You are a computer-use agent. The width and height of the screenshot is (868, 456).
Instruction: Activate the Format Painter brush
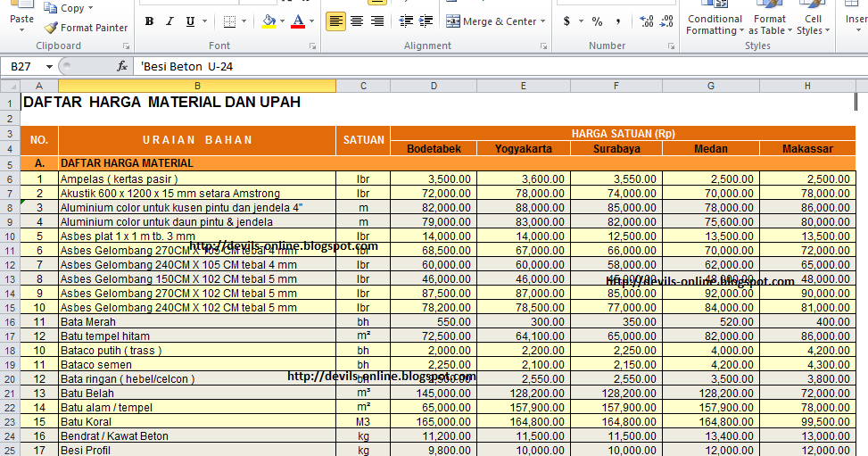[86, 28]
